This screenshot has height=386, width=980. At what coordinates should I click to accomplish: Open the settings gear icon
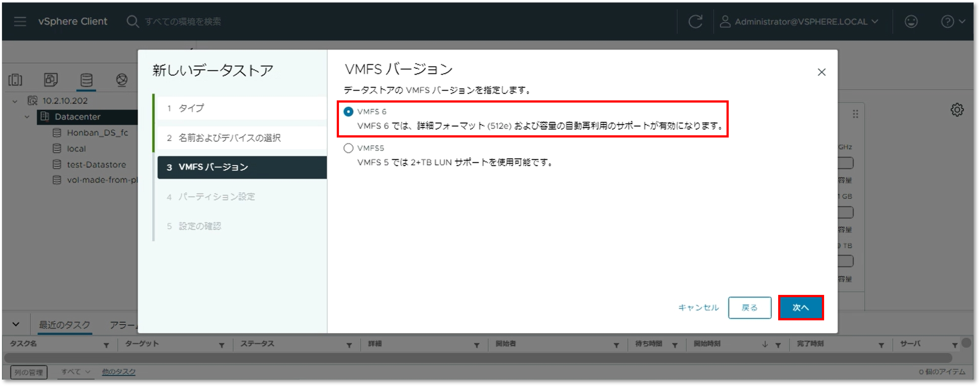point(957,110)
